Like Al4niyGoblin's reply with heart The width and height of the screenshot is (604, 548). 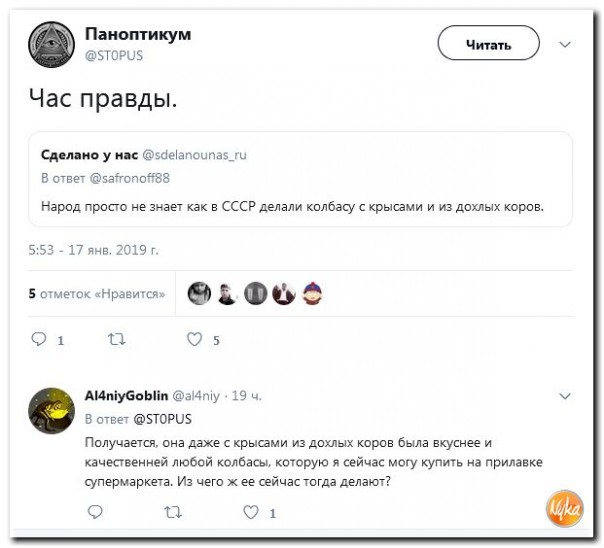[x=251, y=512]
